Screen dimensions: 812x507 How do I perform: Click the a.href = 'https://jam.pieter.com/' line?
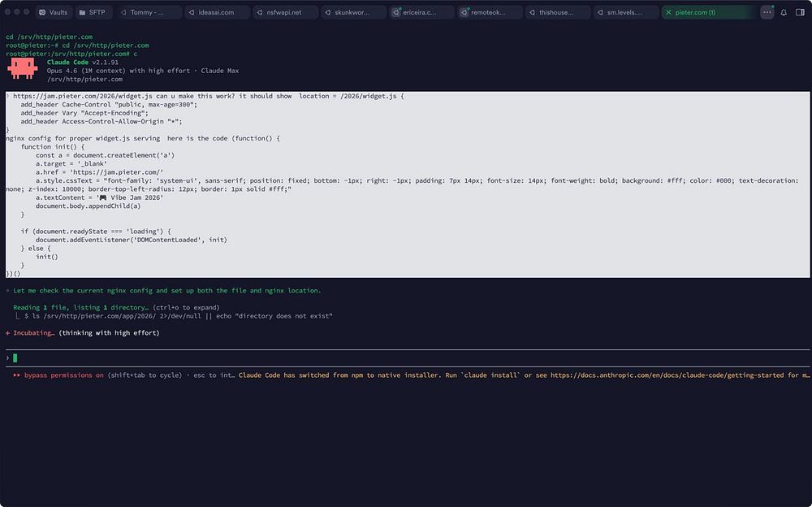point(99,172)
